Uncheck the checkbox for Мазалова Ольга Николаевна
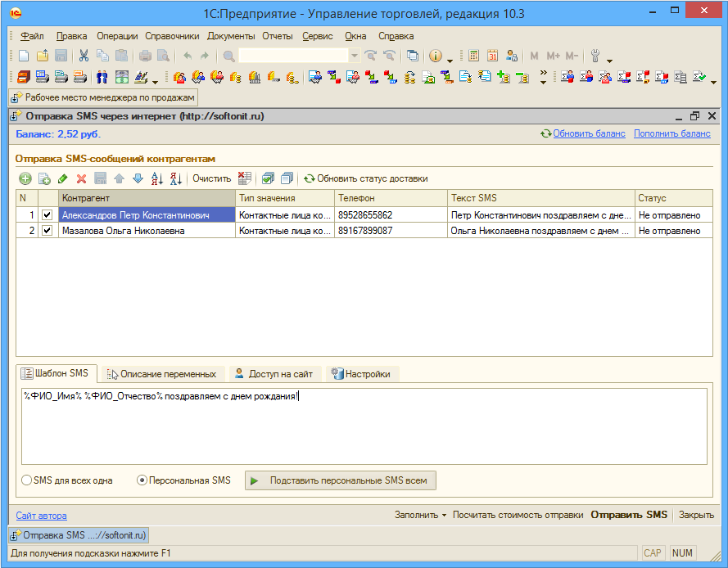 (47, 230)
